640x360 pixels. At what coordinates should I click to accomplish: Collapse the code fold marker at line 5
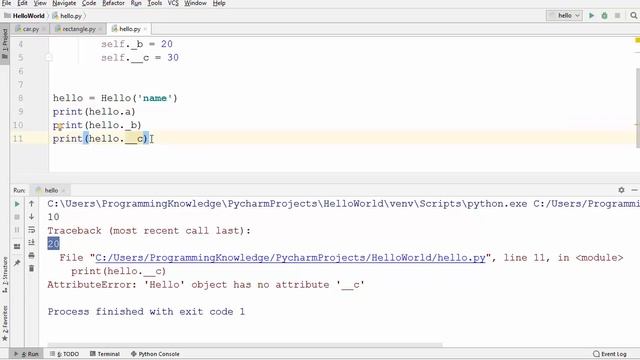pos(49,58)
